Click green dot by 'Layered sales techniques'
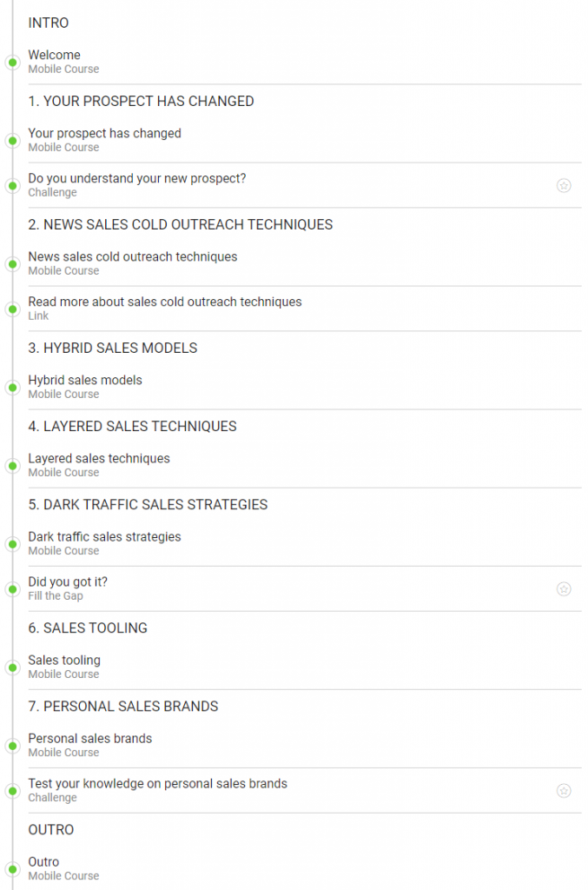This screenshot has height=890, width=588. point(12,465)
